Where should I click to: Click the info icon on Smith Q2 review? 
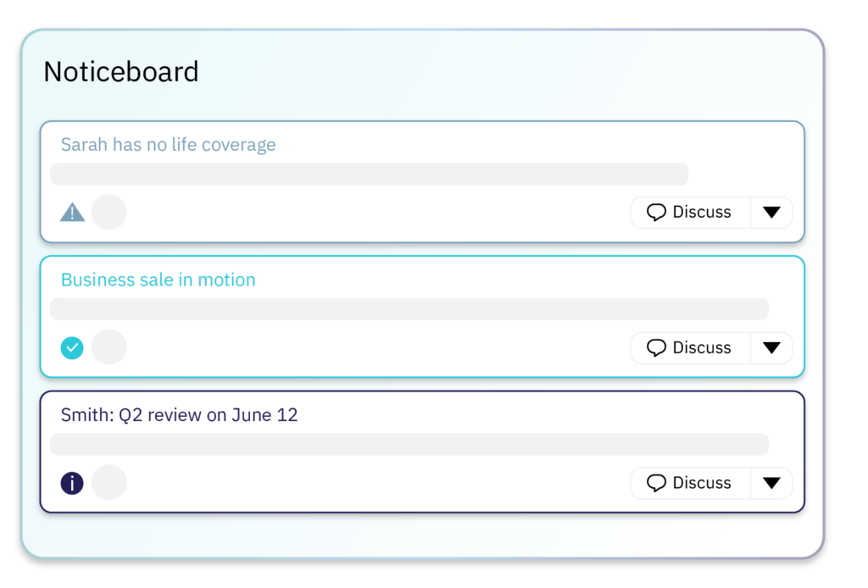pos(72,483)
